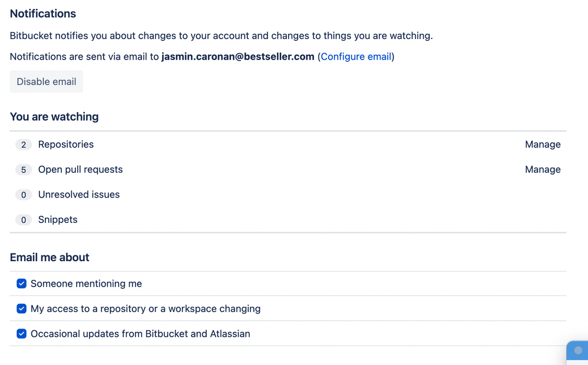Click the Snippets count badge
Viewport: 588px width, 365px height.
pos(23,220)
